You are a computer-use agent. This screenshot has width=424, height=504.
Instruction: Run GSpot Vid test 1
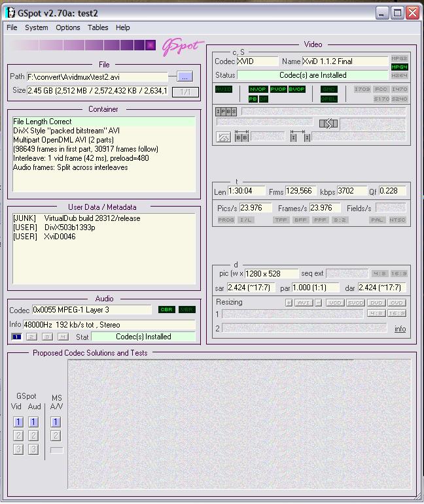coord(18,422)
